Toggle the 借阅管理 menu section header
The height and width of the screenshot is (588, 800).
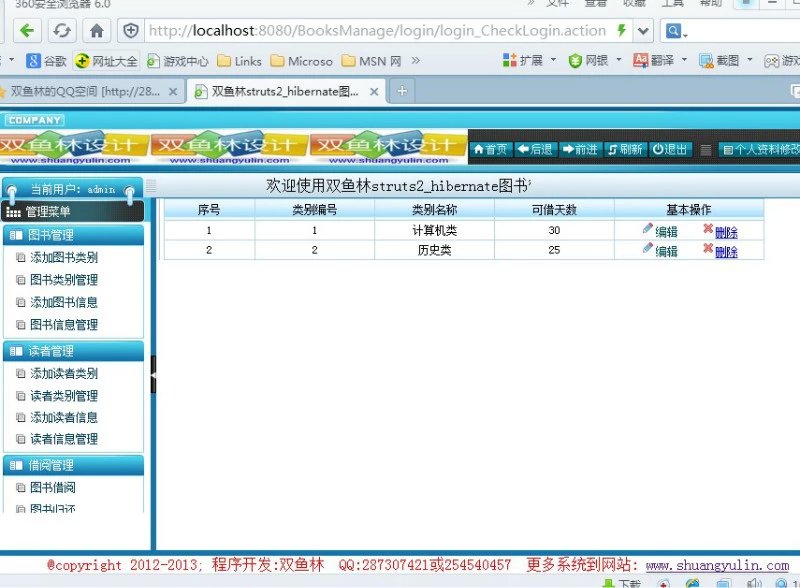(73, 465)
